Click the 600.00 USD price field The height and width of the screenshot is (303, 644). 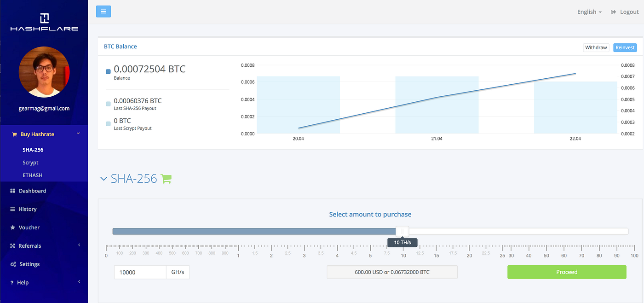click(392, 272)
